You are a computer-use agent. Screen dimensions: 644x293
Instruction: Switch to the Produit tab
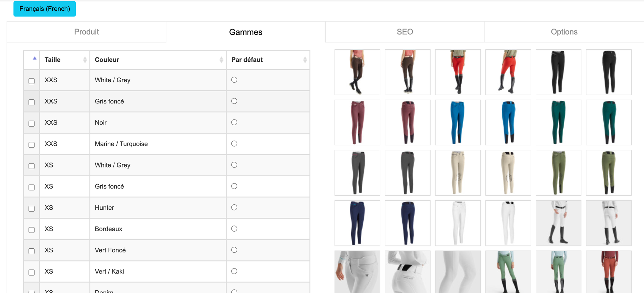(87, 32)
